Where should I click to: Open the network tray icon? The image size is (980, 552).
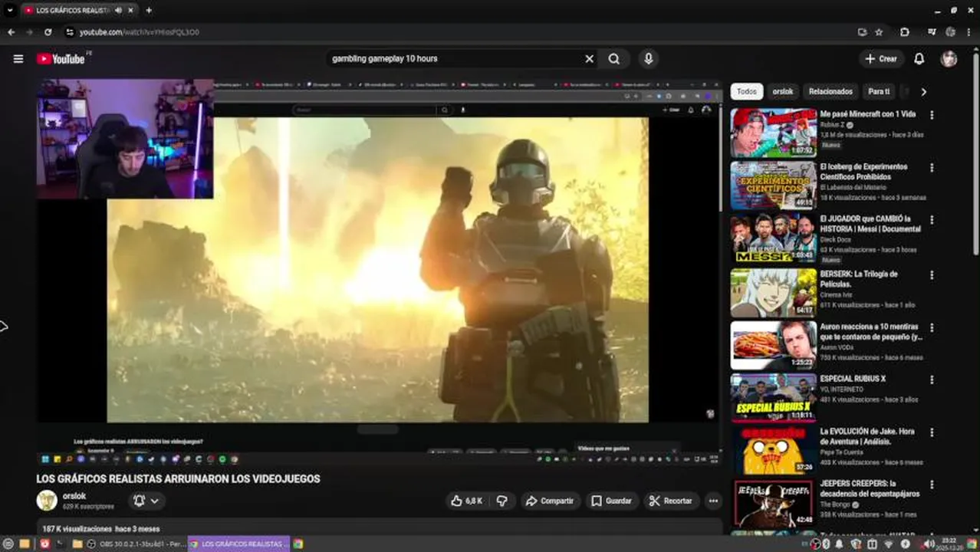pyautogui.click(x=887, y=544)
